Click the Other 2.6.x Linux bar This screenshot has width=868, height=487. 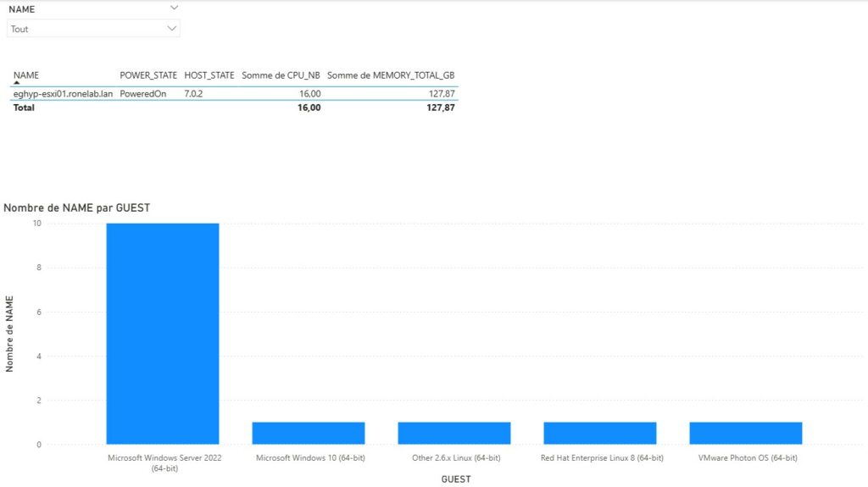(x=453, y=433)
